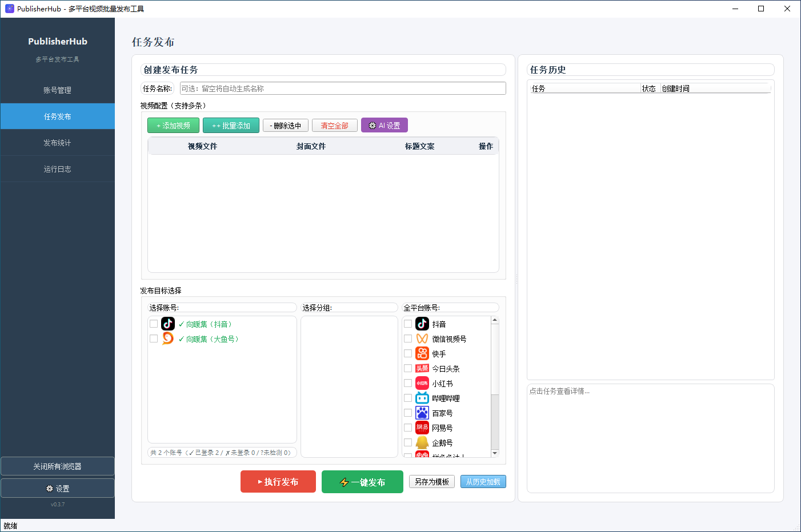Click the Dayu icon beside 向暖集（大鱼号）

pyautogui.click(x=168, y=338)
